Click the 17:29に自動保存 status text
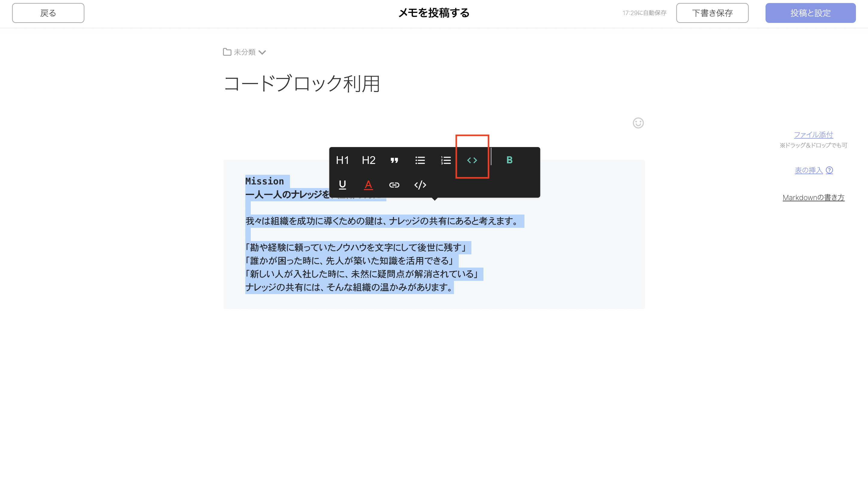Viewport: 868px width, 493px height. [644, 13]
